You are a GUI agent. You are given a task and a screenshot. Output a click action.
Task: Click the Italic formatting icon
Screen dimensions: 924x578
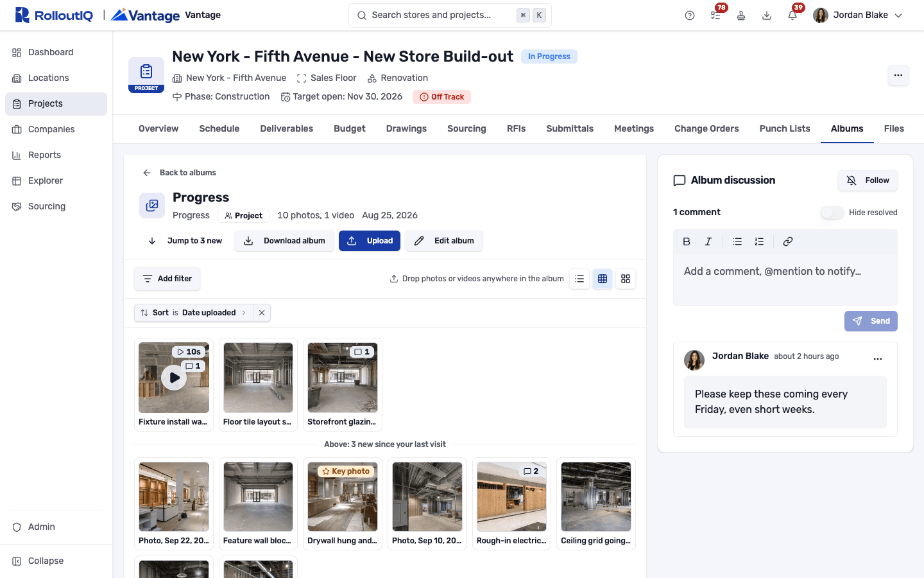(708, 241)
